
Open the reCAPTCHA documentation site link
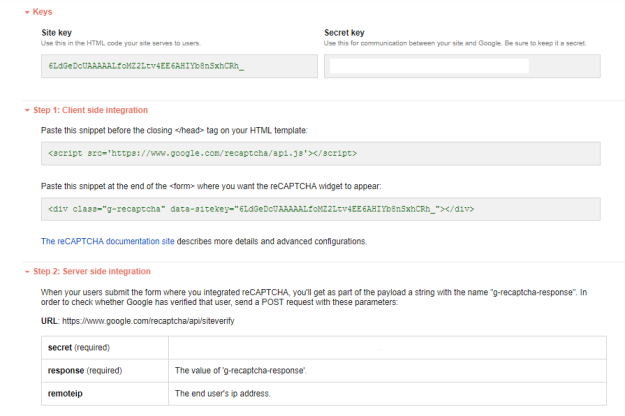108,241
